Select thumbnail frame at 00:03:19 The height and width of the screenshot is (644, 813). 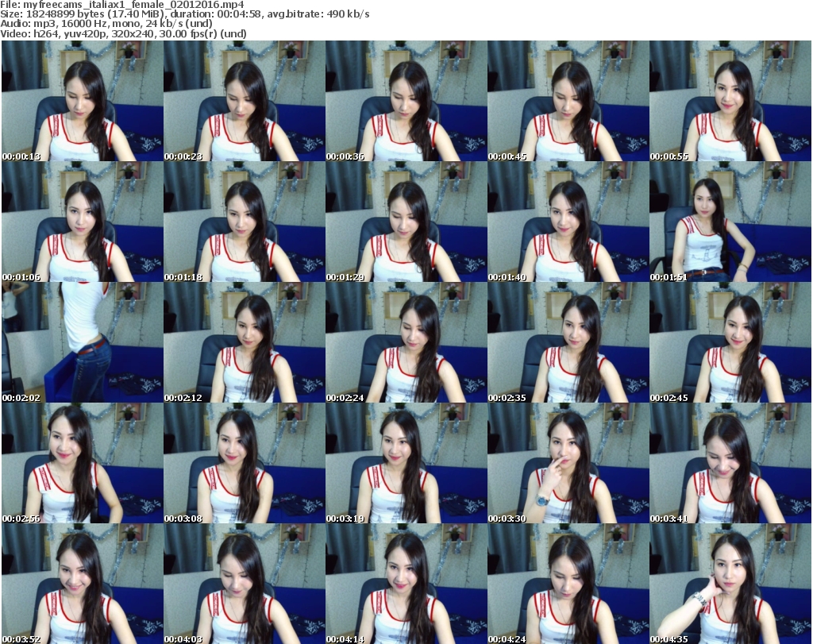pyautogui.click(x=406, y=464)
